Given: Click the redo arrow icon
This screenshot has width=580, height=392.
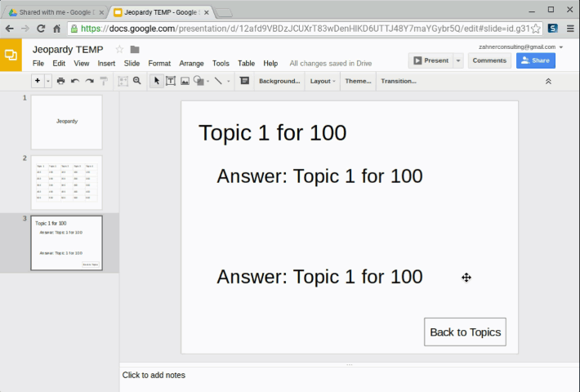Looking at the screenshot, I should 89,81.
